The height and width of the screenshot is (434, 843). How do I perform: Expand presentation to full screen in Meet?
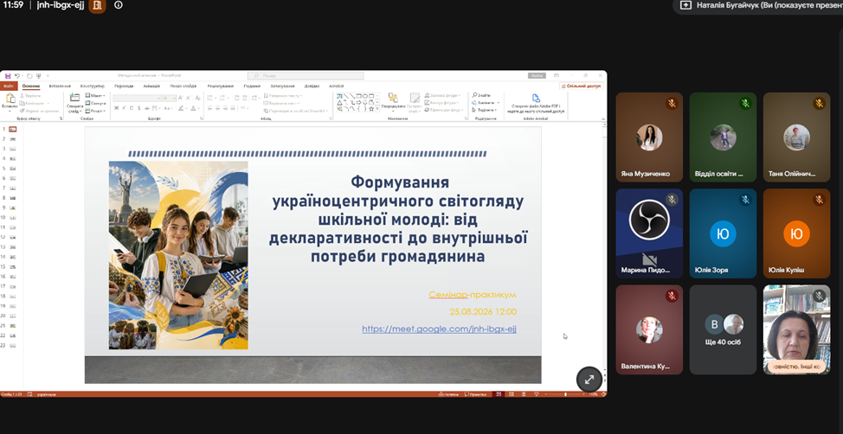pyautogui.click(x=589, y=379)
